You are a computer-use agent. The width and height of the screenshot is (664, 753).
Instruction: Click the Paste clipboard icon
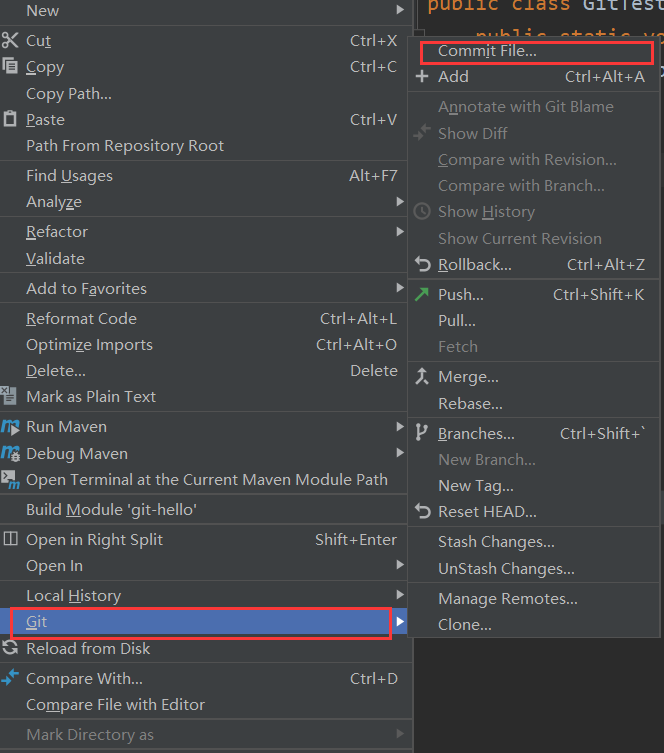tap(10, 119)
